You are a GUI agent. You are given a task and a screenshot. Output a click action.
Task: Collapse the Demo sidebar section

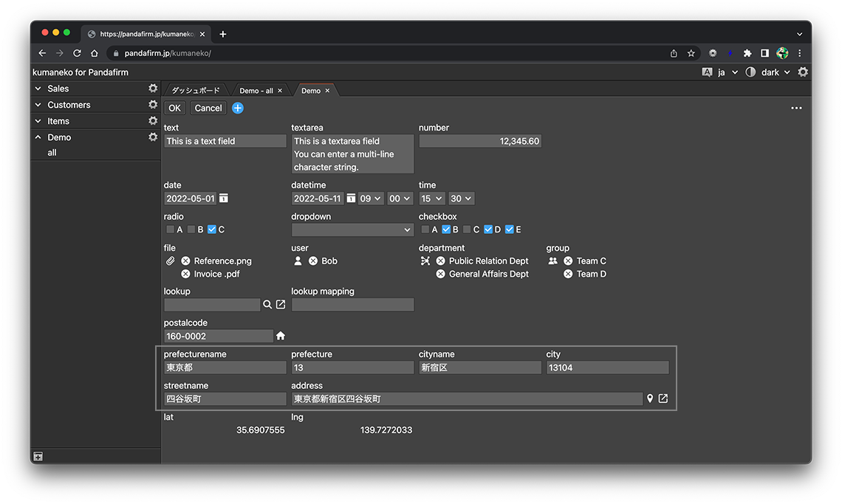[x=38, y=137]
